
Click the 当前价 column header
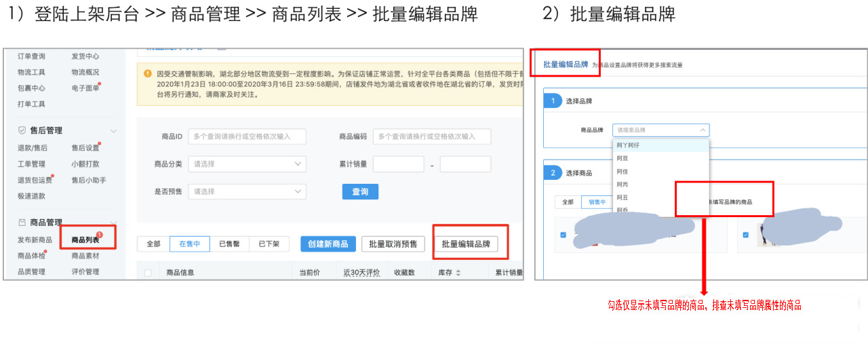[311, 273]
